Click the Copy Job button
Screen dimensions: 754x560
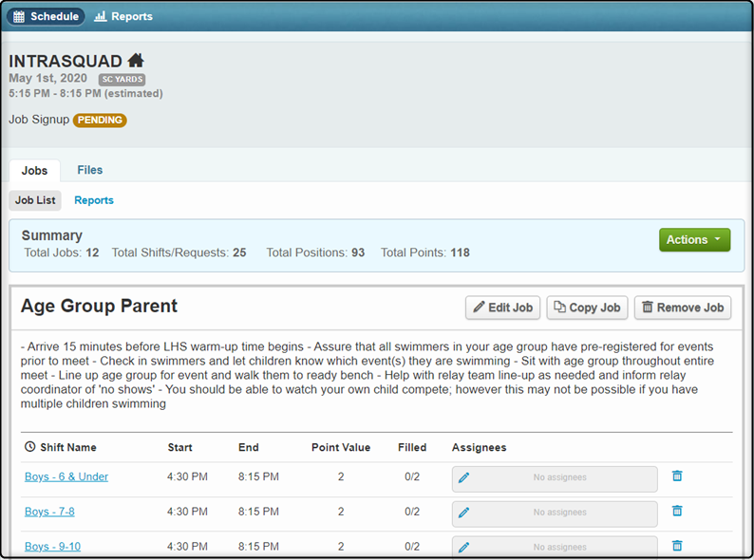[587, 308]
